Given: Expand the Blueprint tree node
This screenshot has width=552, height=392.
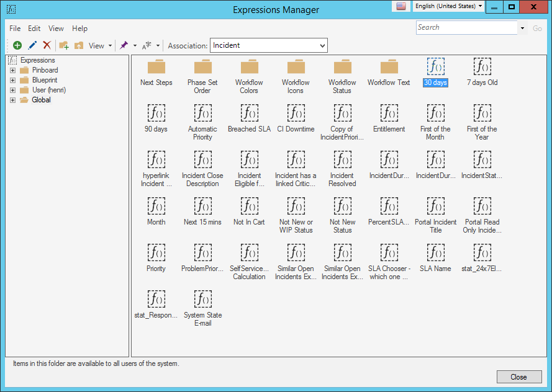Looking at the screenshot, I should tap(12, 80).
